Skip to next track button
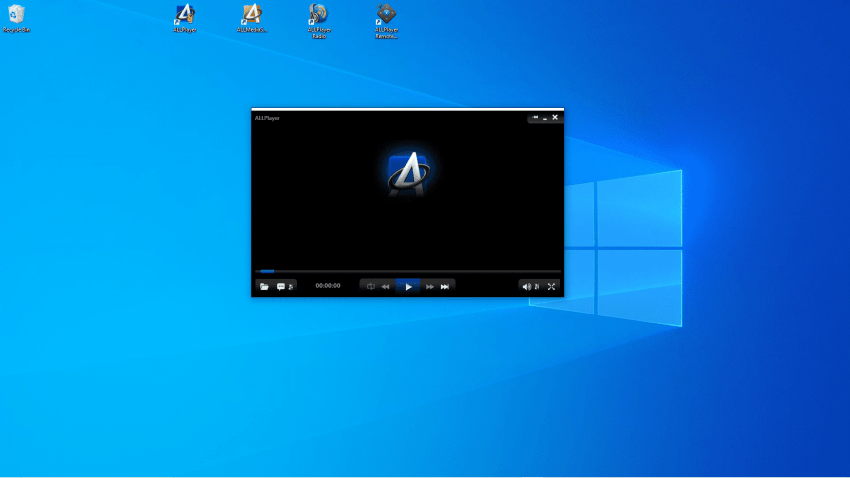 [x=445, y=287]
